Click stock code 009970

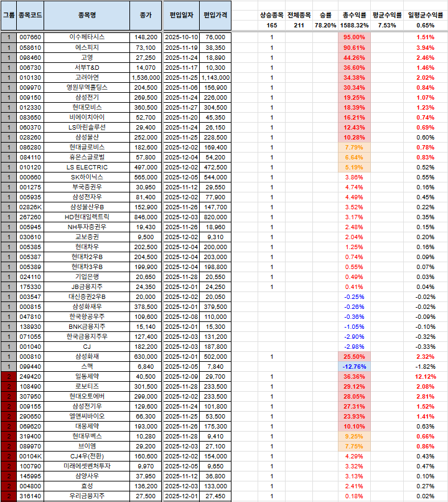coord(30,87)
